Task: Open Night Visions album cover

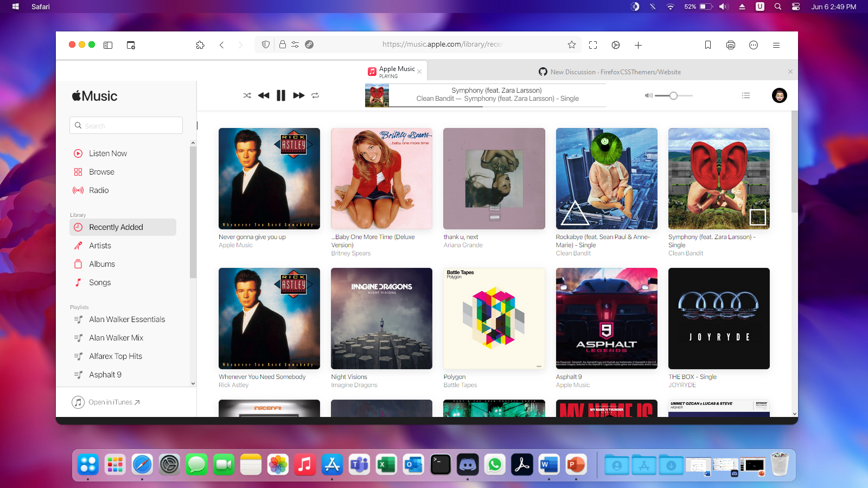Action: [x=382, y=318]
